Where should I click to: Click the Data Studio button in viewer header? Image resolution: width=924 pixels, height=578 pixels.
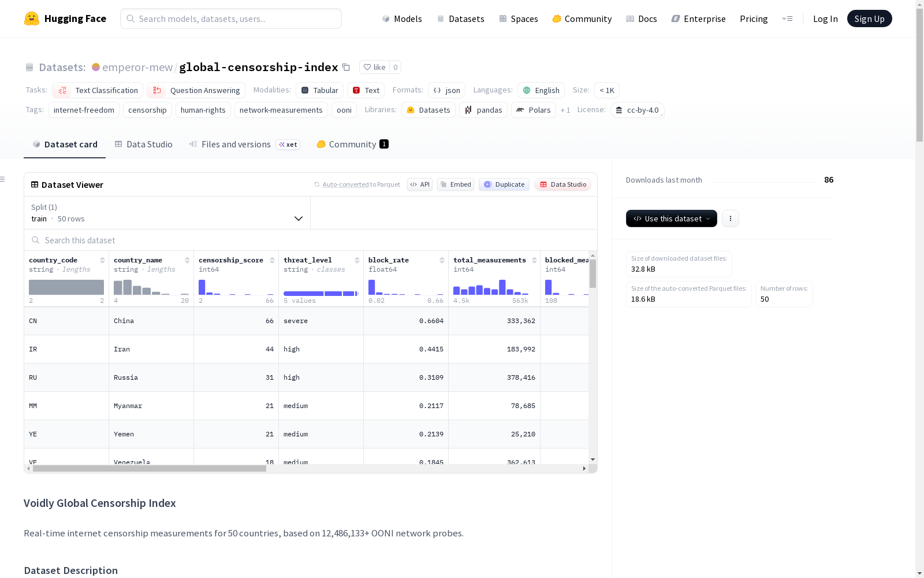tap(562, 184)
